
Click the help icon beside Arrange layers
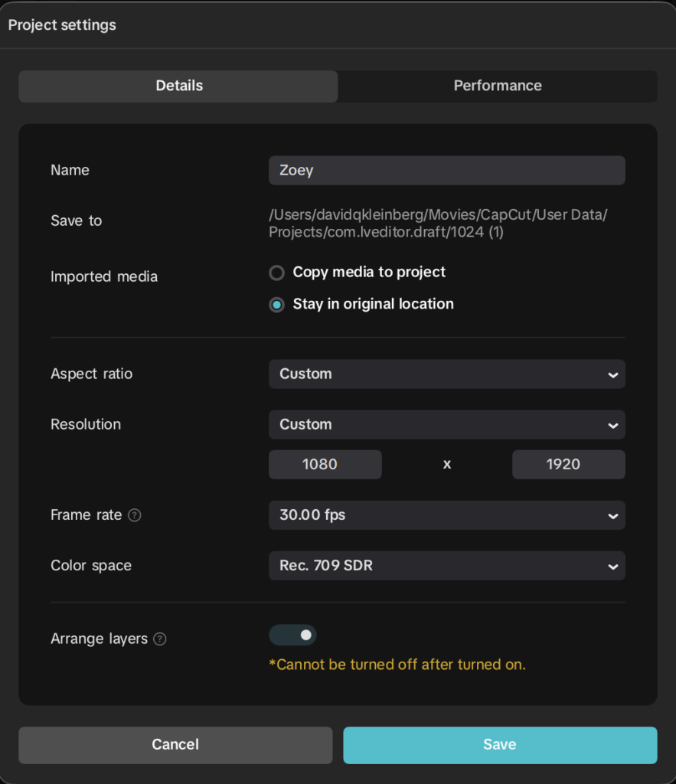pyautogui.click(x=160, y=639)
